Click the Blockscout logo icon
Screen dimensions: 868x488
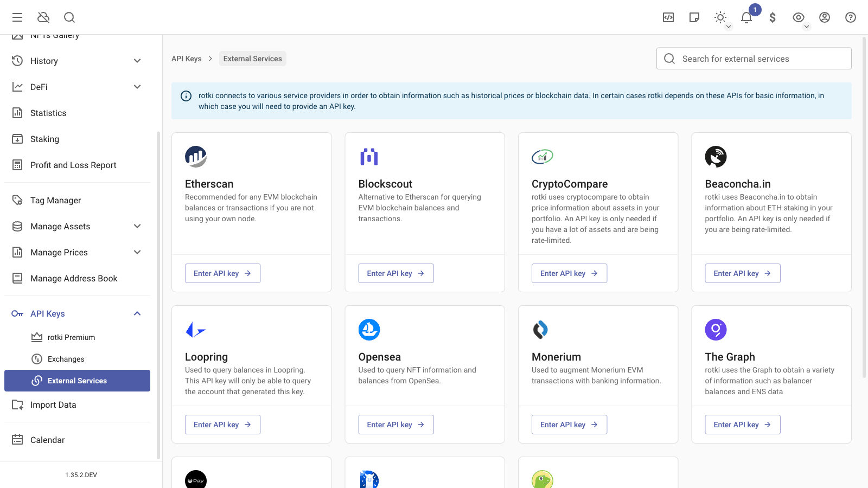[x=369, y=157]
